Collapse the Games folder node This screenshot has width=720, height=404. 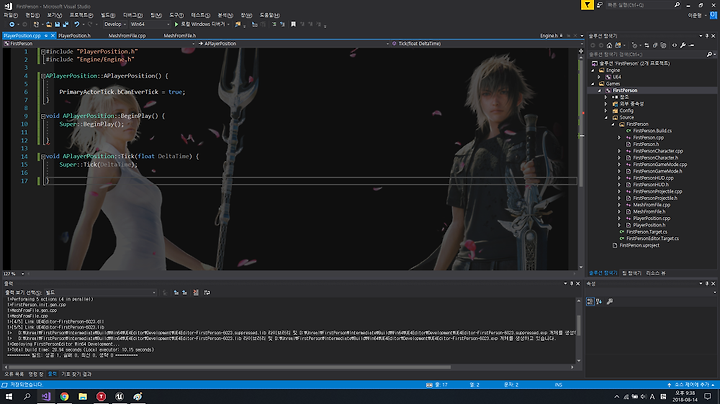pyautogui.click(x=593, y=84)
